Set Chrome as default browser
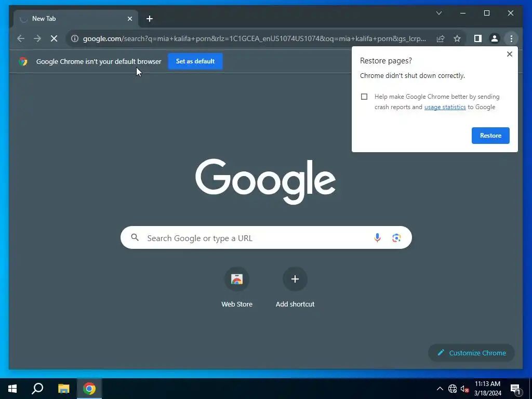Screen dimensions: 532x399 coord(195,61)
